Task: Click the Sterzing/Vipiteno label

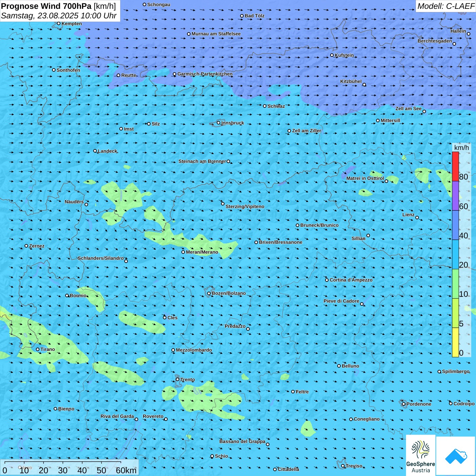Action: pyautogui.click(x=245, y=206)
